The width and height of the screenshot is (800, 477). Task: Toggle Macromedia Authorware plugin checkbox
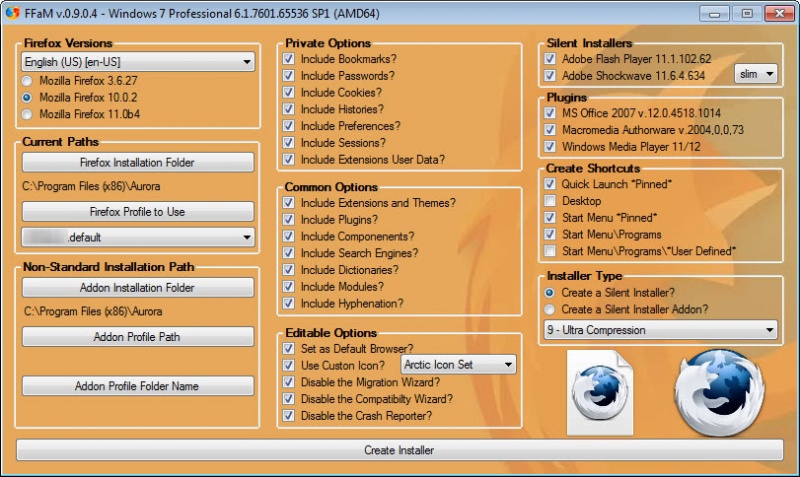coord(550,130)
